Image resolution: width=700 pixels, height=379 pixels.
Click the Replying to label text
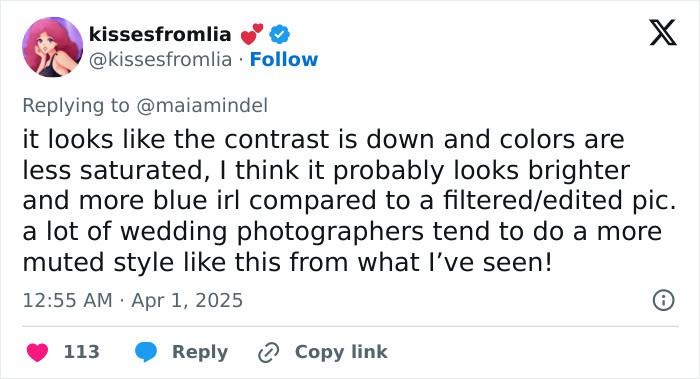point(76,106)
